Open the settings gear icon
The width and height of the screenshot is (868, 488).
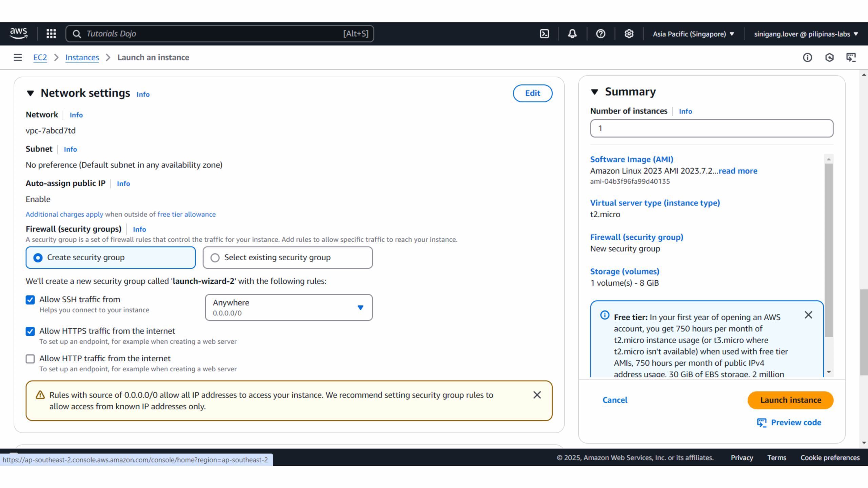[629, 34]
